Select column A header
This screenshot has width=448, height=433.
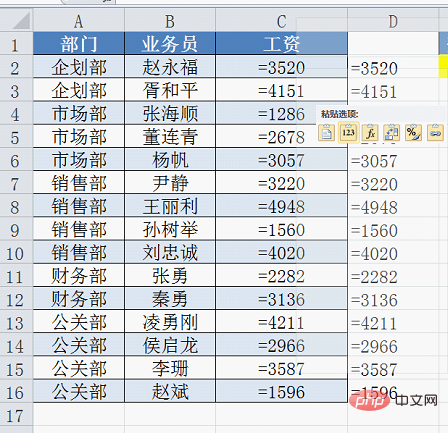click(79, 21)
